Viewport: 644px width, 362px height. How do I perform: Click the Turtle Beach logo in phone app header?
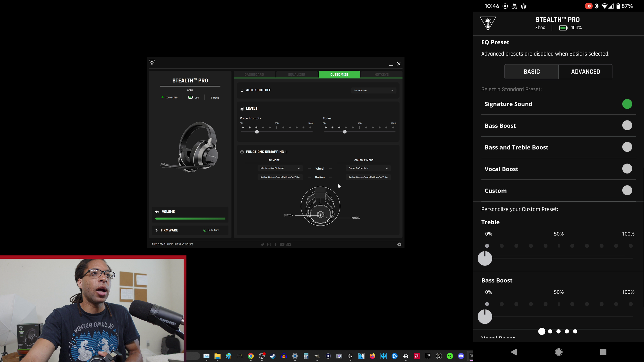[488, 23]
